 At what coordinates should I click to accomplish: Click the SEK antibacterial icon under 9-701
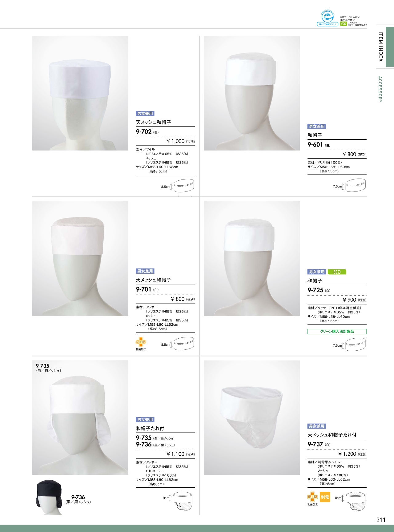pyautogui.click(x=141, y=342)
